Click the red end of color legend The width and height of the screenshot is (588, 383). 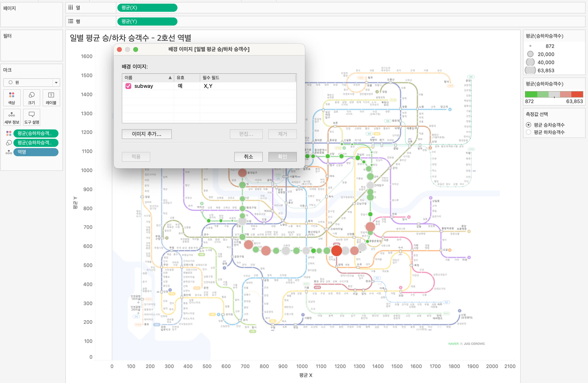577,94
